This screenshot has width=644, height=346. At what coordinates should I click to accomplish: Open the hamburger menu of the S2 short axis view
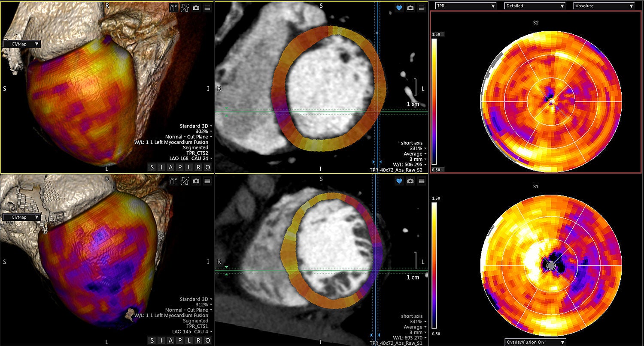coord(422,8)
